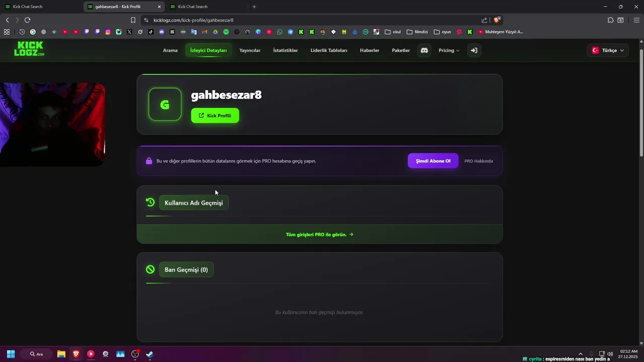Click the green Kick Profili button
Viewport: 644px width, 362px height.
point(215,116)
